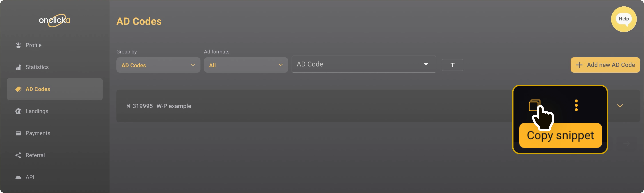Select the Payments card icon
The width and height of the screenshot is (644, 193).
click(18, 133)
